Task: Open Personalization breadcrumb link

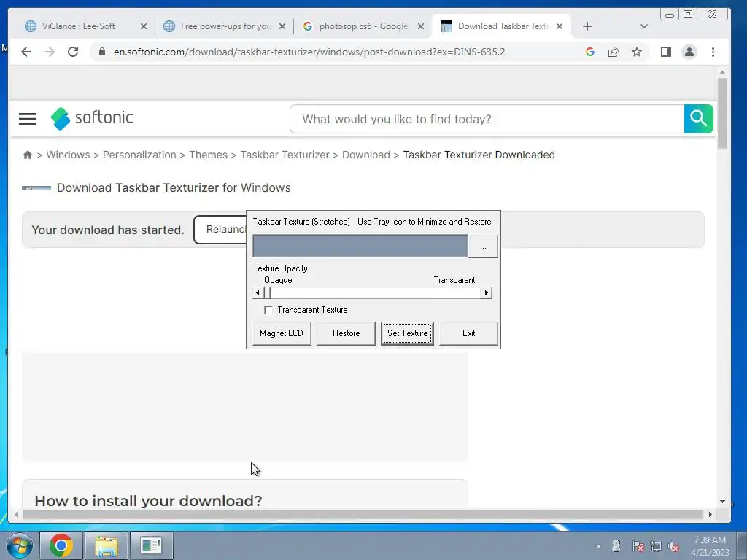Action: coord(139,155)
